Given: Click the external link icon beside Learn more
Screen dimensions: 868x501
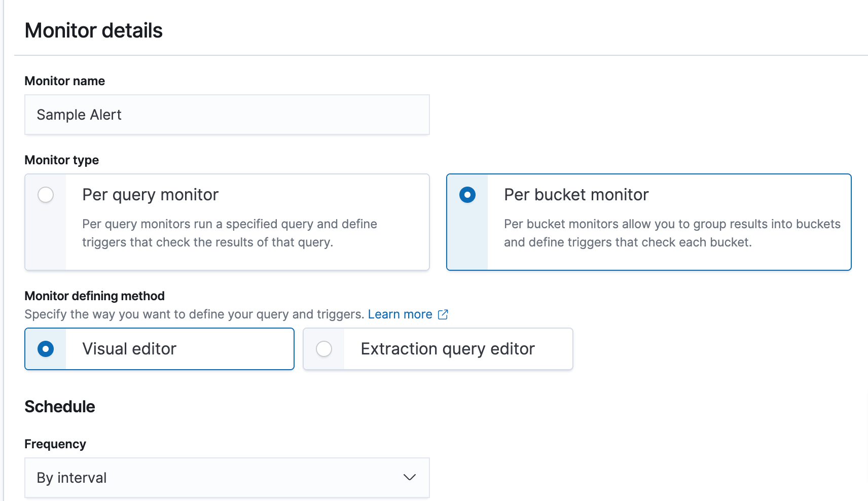Looking at the screenshot, I should (443, 314).
